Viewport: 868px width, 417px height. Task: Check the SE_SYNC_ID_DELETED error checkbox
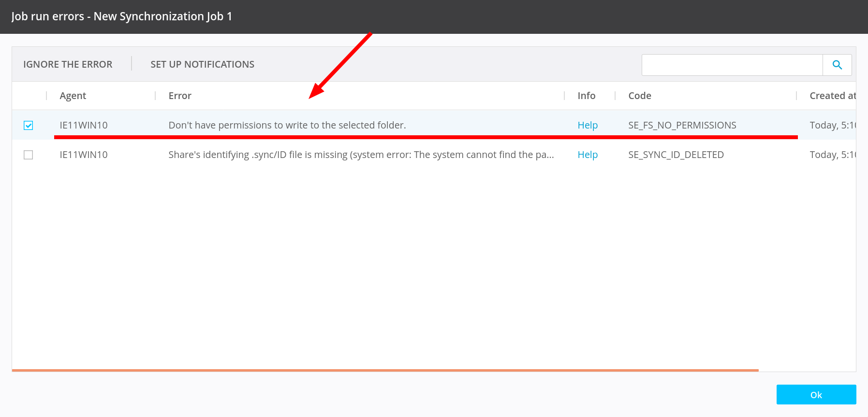[29, 155]
